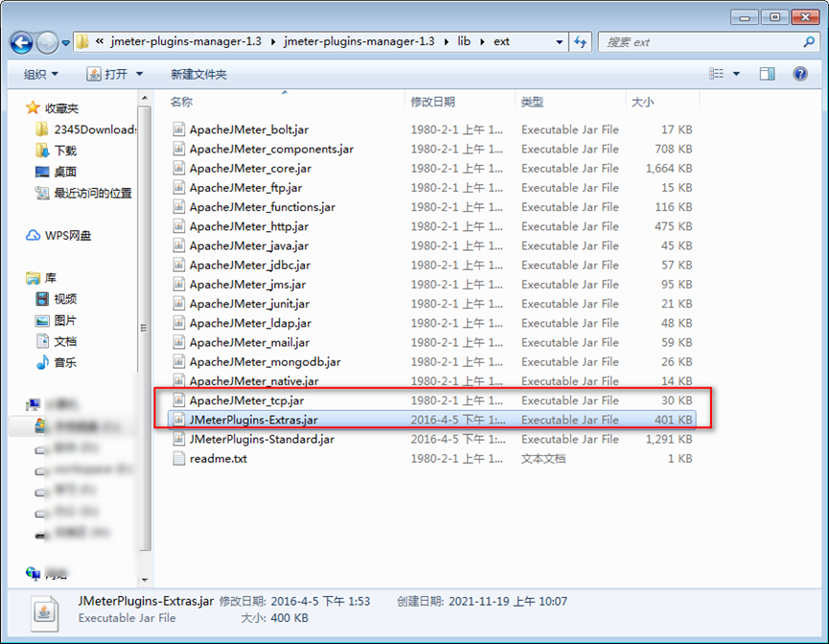829x644 pixels.
Task: Click the refresh button beside address bar
Action: coord(580,42)
